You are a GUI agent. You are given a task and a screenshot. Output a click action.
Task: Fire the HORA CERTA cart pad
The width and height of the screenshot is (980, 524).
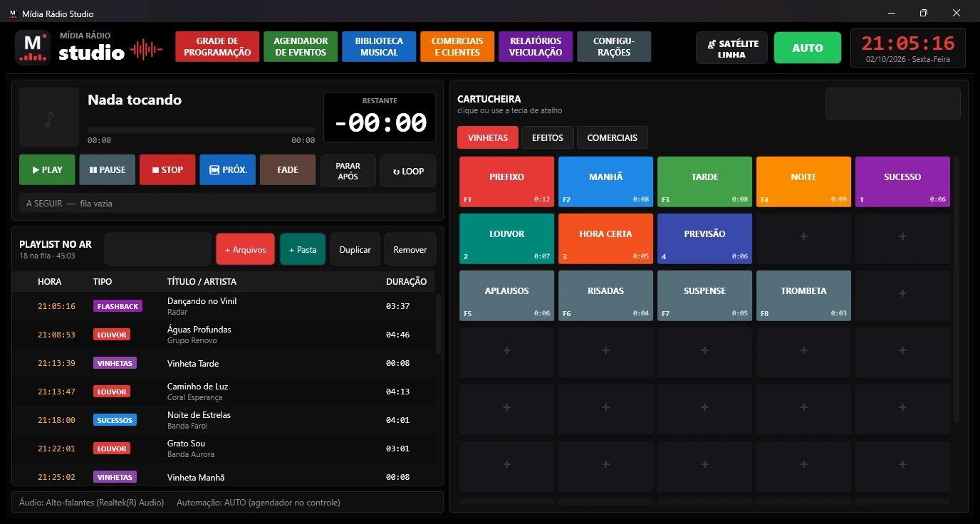tap(606, 239)
